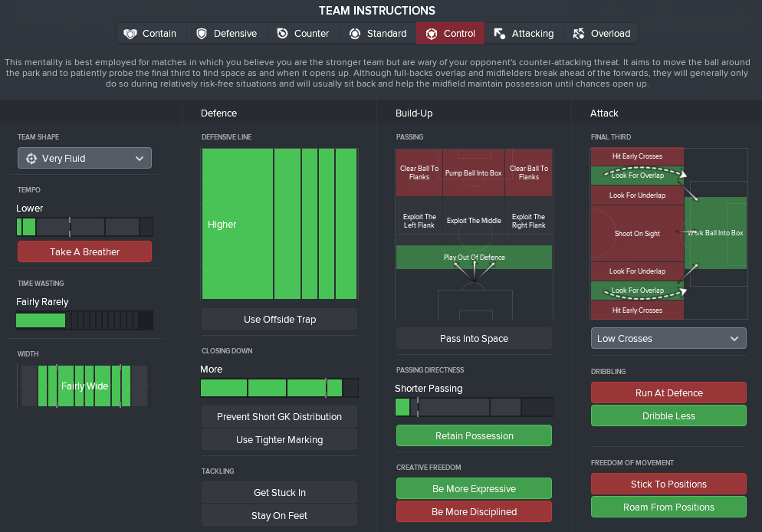Click the Attacking mentality icon
The width and height of the screenshot is (762, 532).
point(500,34)
